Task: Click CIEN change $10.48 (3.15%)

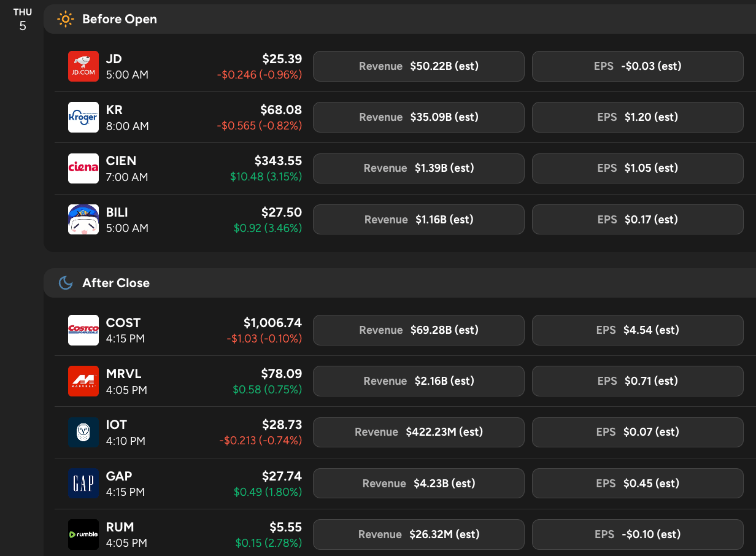Action: pos(266,177)
